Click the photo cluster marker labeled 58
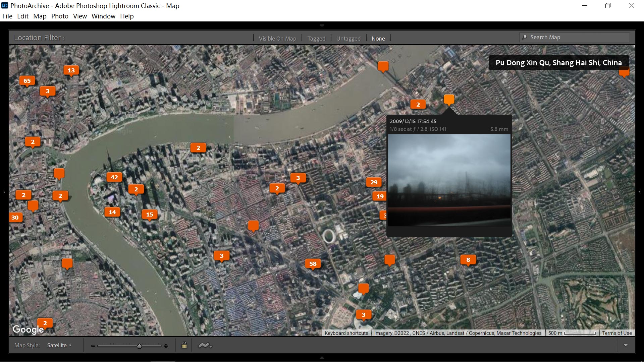 click(x=313, y=264)
